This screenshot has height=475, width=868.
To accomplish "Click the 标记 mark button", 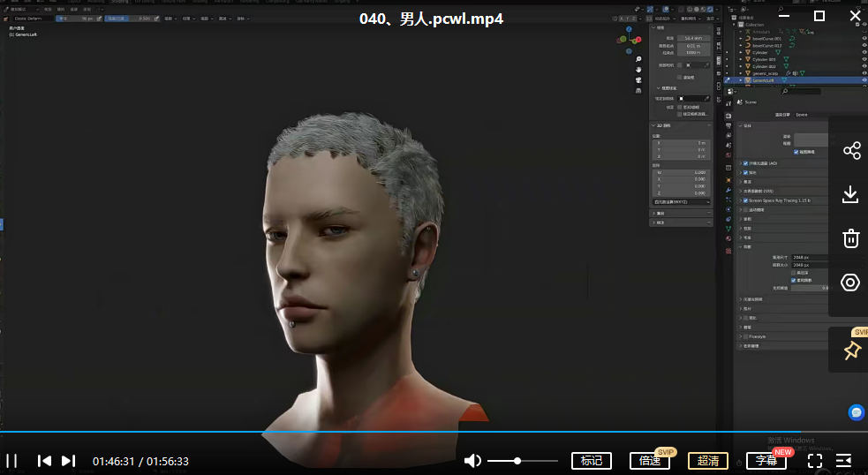I will point(592,461).
